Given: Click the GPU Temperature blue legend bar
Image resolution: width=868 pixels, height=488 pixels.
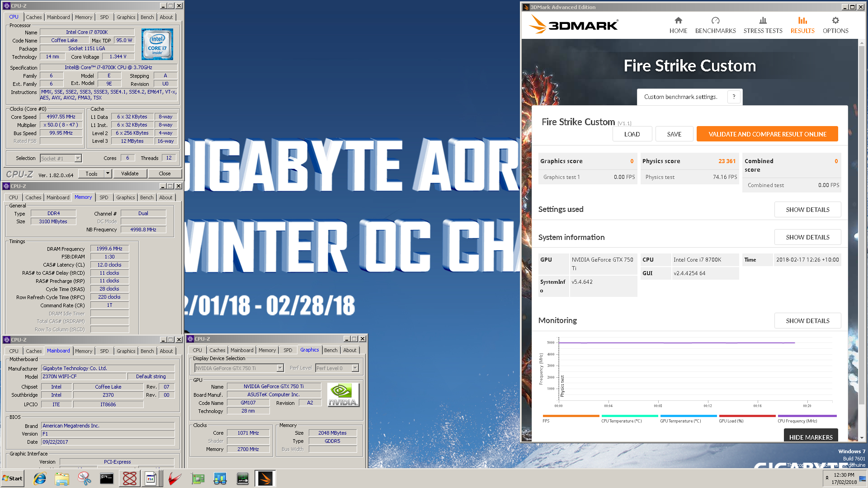Looking at the screenshot, I should pos(689,416).
